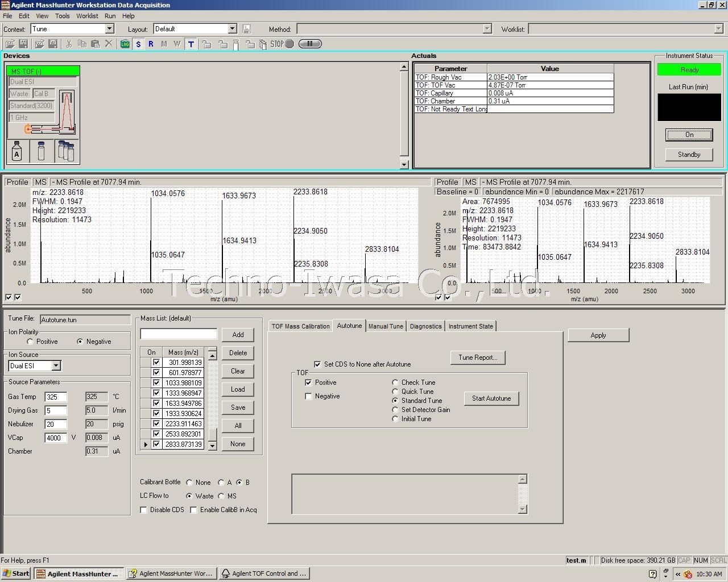
Task: Check the Disable CDS checkbox
Action: 144,510
